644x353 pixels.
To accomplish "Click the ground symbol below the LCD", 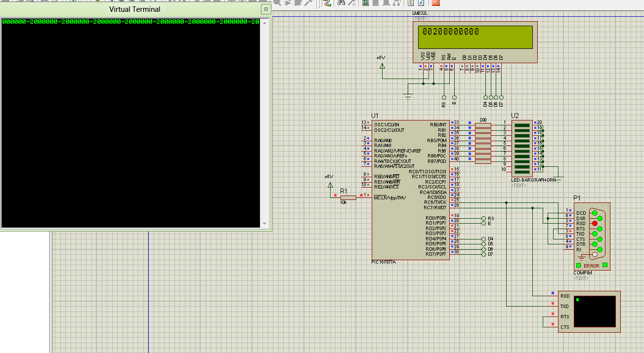I will click(408, 96).
